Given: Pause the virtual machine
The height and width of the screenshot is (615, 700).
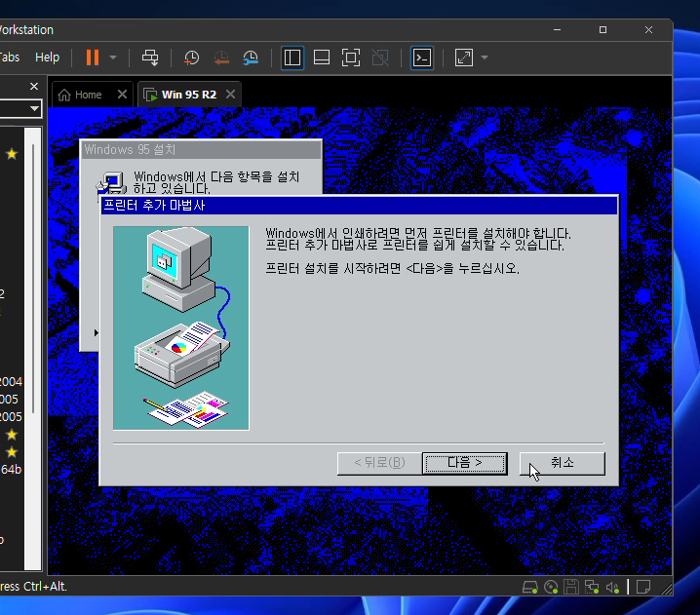Looking at the screenshot, I should pyautogui.click(x=93, y=58).
